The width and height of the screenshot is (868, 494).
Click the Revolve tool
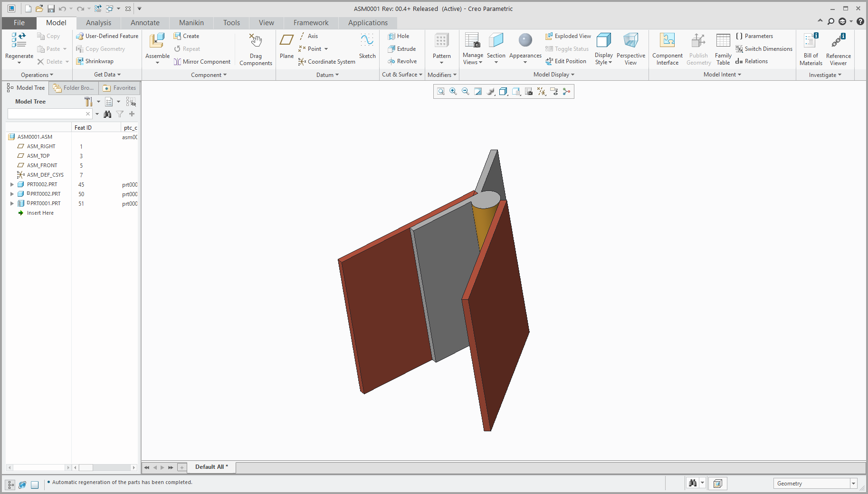[x=402, y=61]
